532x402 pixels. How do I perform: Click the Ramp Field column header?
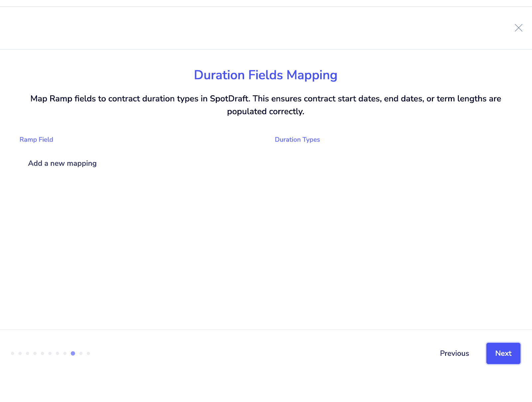click(36, 140)
